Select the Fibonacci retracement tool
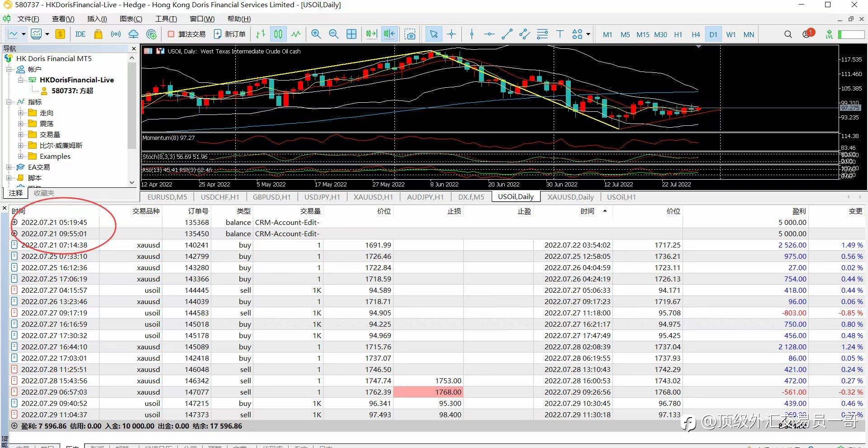The height and width of the screenshot is (448, 868). point(542,34)
